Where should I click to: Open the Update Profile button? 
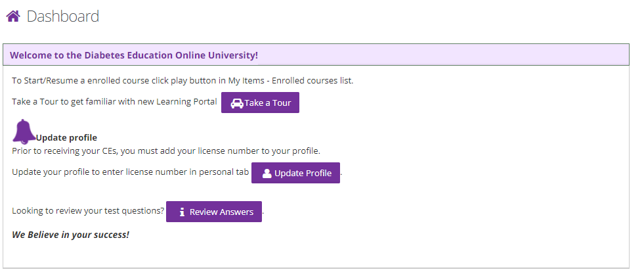click(295, 173)
